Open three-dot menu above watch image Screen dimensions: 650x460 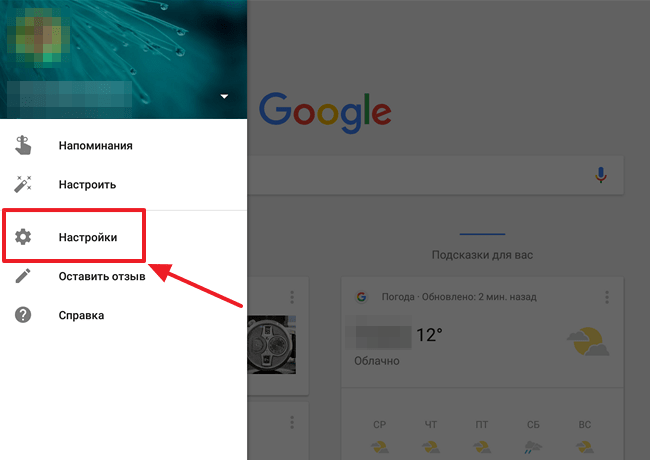click(x=292, y=297)
